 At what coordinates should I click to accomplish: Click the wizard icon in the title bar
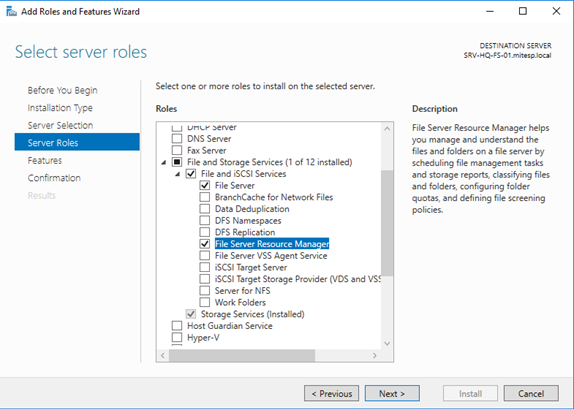click(x=11, y=12)
